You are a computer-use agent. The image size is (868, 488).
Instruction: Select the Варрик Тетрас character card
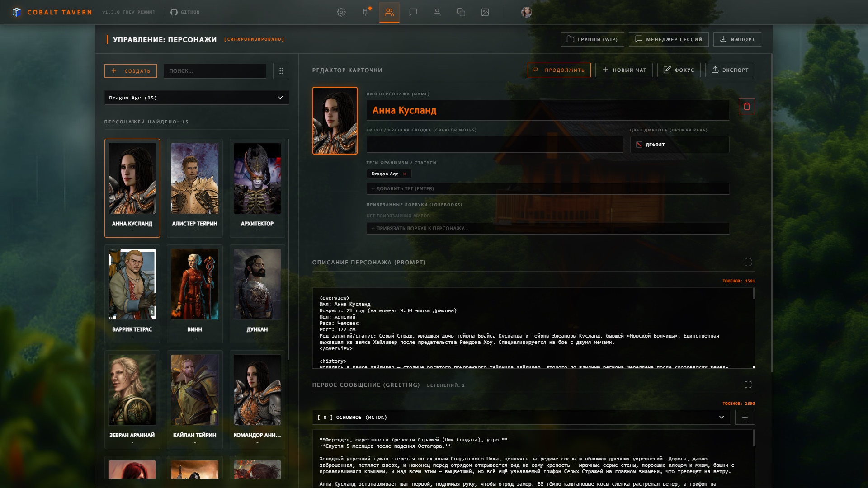(x=132, y=294)
